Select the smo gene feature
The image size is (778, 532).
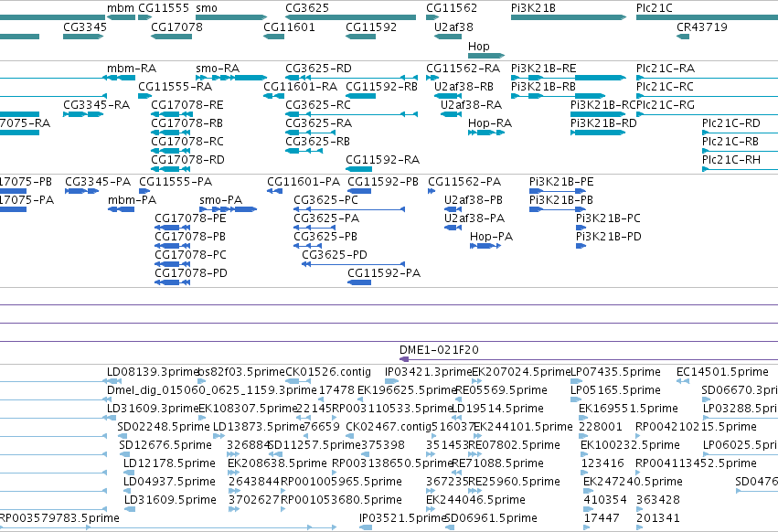(231, 17)
